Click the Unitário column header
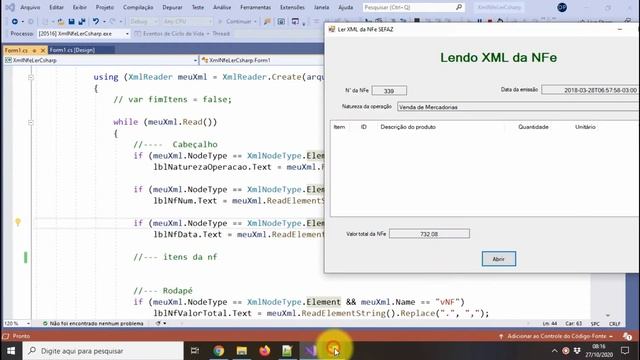 pyautogui.click(x=585, y=127)
